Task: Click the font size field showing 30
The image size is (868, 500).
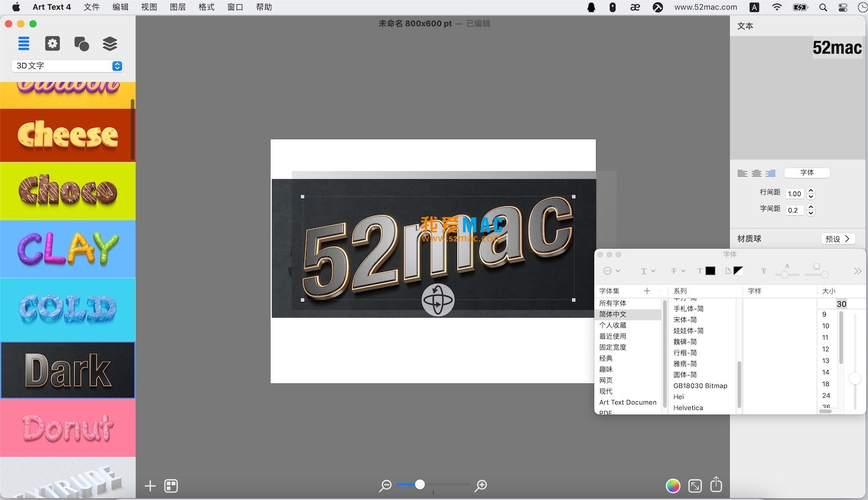Action: click(x=842, y=304)
